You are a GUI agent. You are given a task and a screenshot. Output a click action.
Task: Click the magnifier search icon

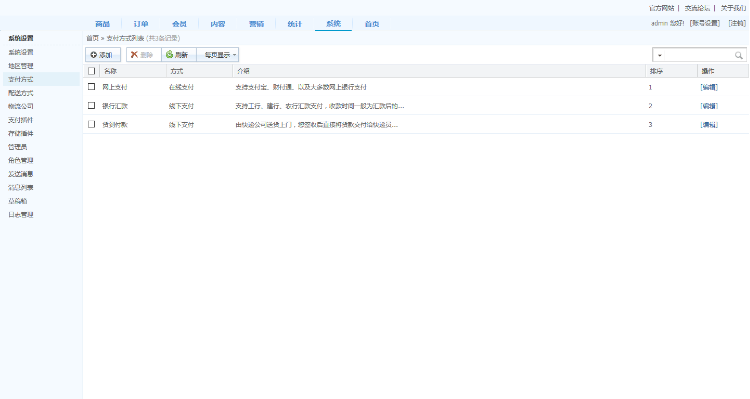coord(739,55)
